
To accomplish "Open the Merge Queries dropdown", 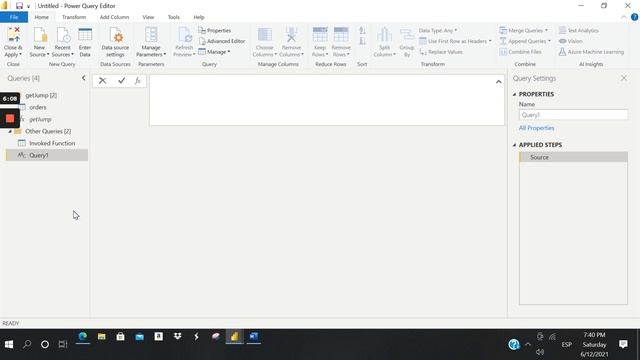I will [x=524, y=31].
